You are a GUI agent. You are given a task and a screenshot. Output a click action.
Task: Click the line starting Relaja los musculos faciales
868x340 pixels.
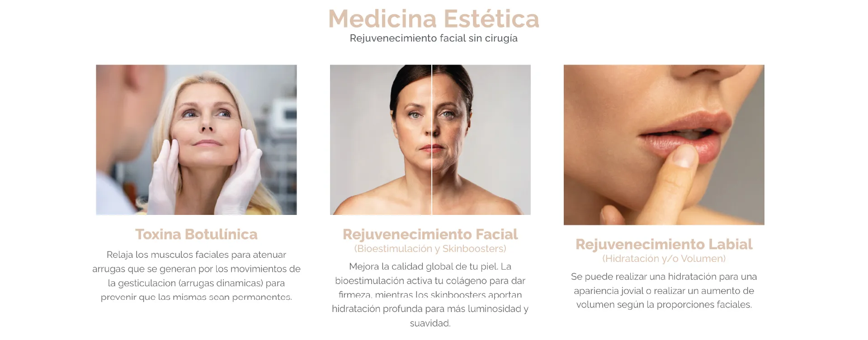(196, 255)
